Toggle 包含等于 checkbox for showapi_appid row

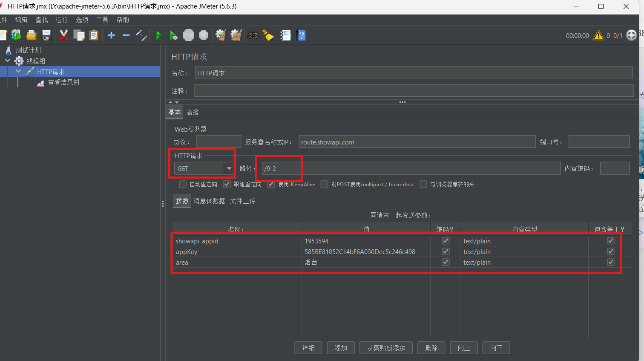(x=611, y=241)
